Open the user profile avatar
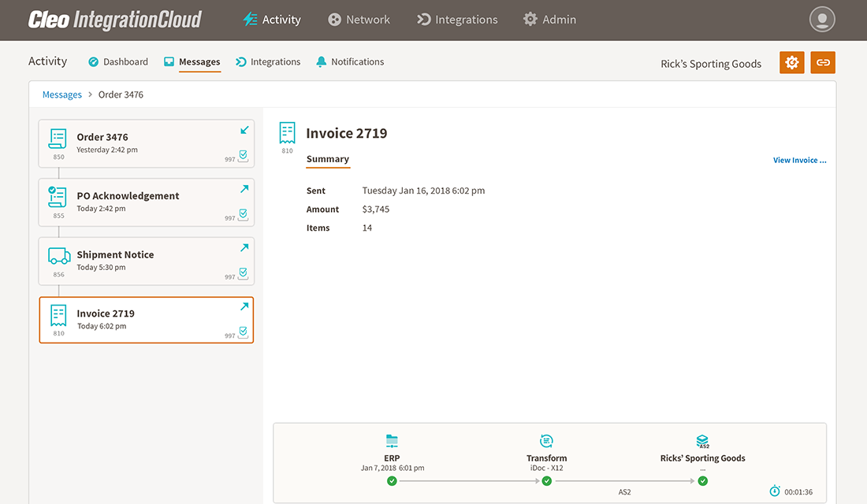Screen dimensions: 867x504 (x=822, y=20)
